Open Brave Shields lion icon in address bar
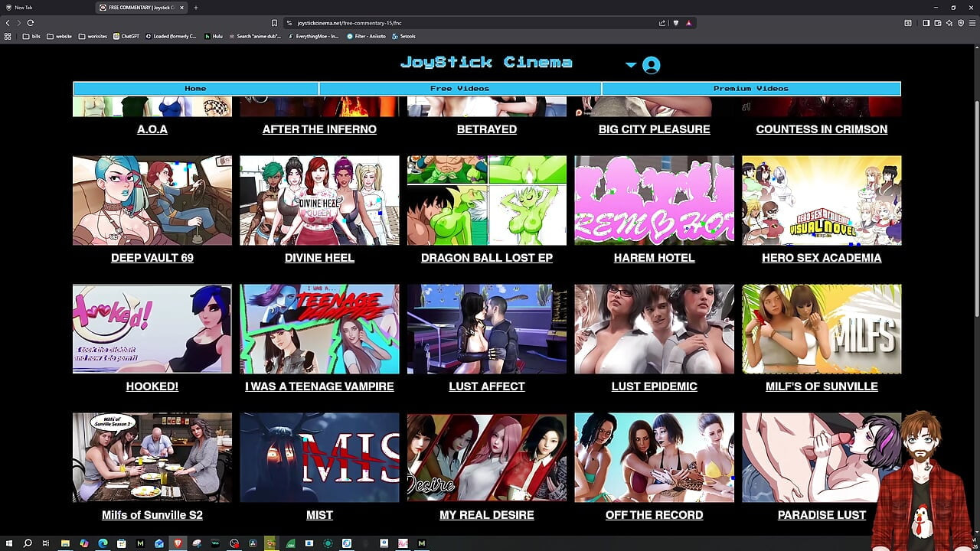The height and width of the screenshot is (551, 980). point(676,23)
